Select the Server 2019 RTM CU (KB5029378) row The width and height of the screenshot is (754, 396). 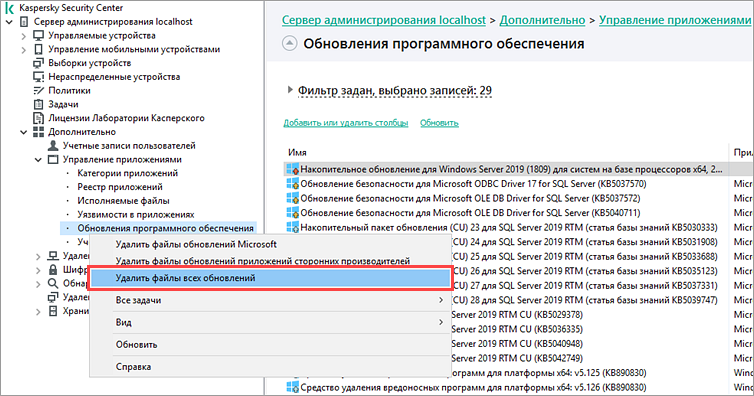click(x=517, y=314)
